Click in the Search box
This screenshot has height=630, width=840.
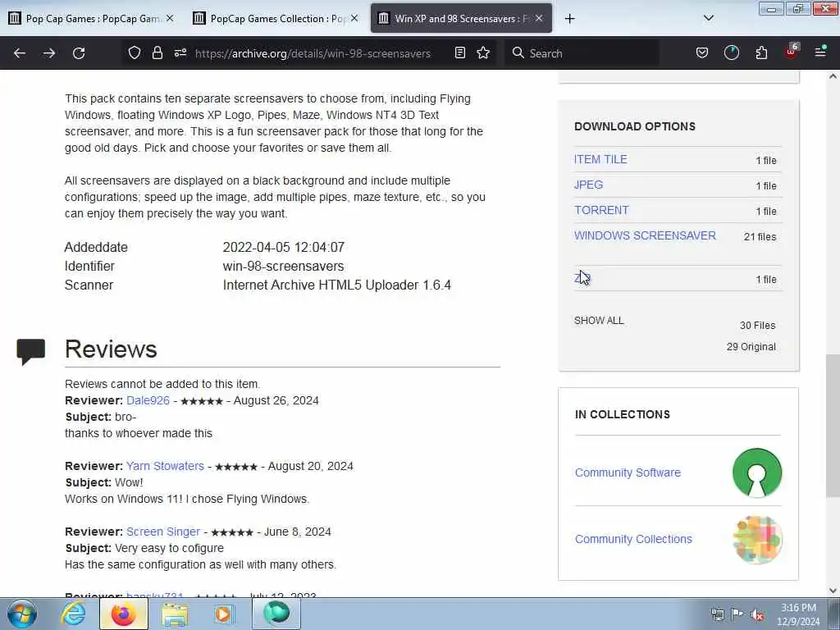tap(584, 53)
